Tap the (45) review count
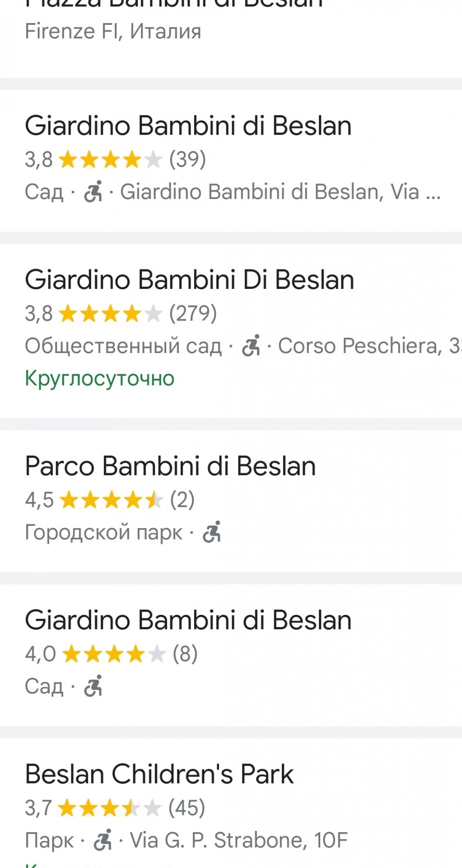Image resolution: width=462 pixels, height=868 pixels. tap(187, 808)
